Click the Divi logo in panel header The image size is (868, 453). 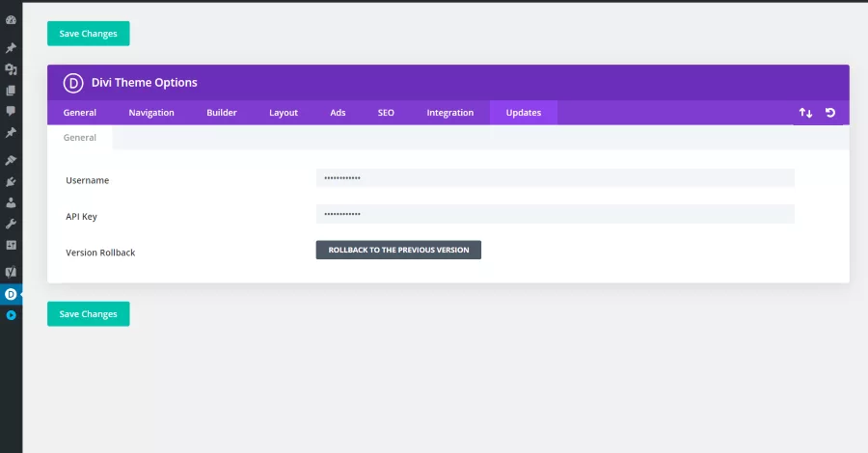click(73, 83)
